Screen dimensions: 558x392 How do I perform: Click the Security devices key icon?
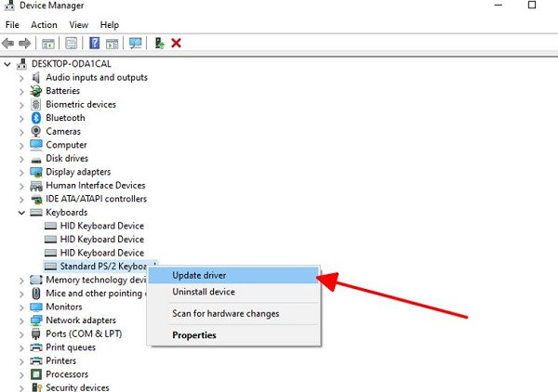(x=37, y=387)
